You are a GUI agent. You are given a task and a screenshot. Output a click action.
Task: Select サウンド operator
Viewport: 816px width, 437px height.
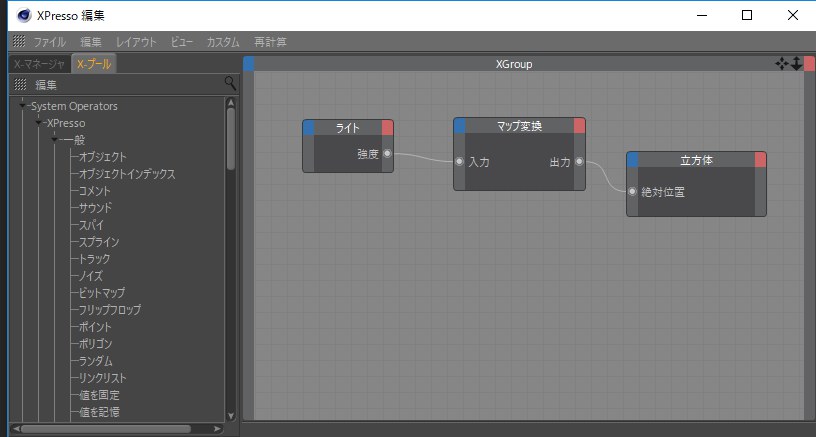coord(95,208)
